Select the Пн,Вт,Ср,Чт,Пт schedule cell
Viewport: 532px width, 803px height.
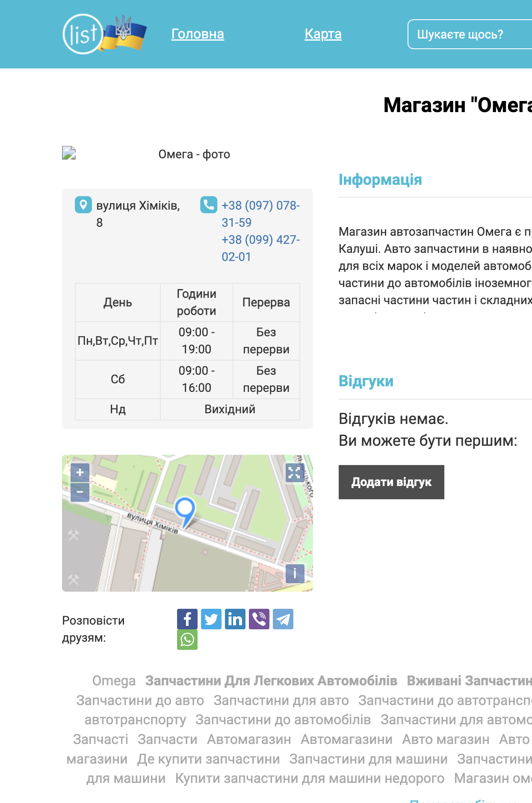point(118,341)
